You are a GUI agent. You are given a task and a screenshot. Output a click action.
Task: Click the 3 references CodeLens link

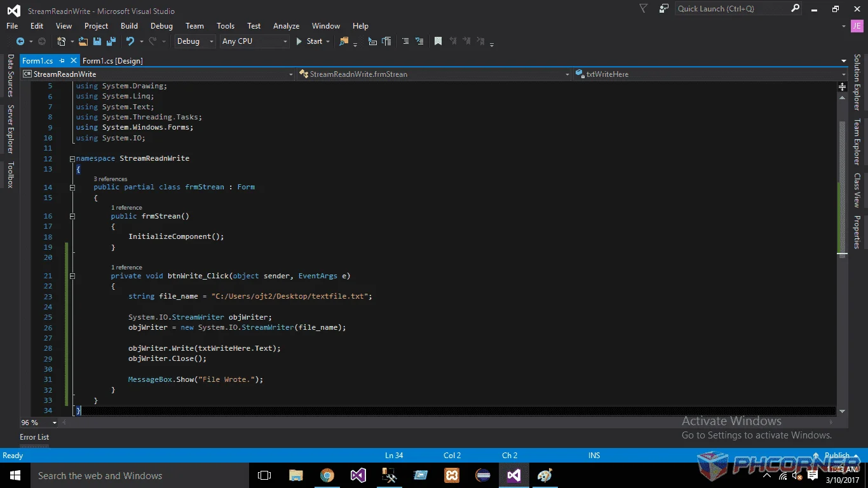point(111,179)
